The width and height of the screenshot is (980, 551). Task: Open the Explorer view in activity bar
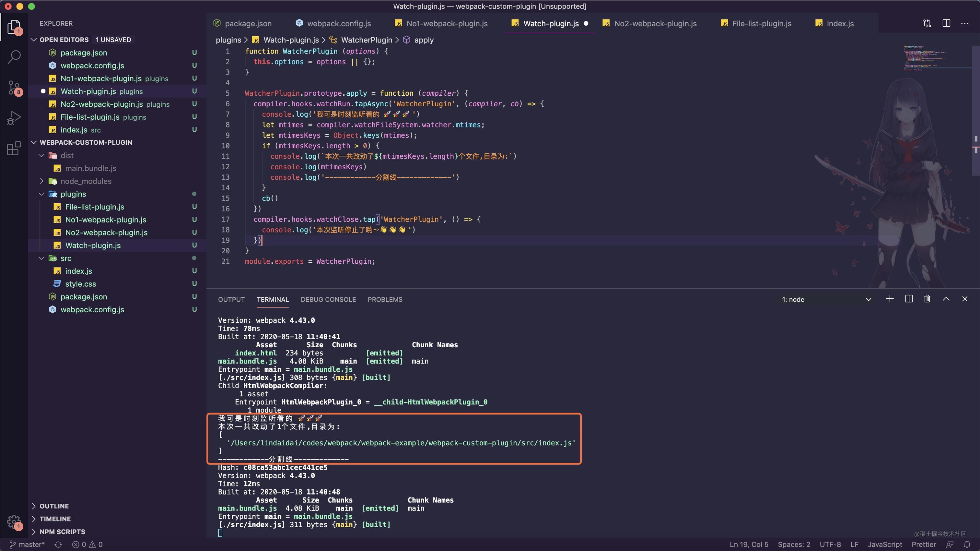point(14,27)
